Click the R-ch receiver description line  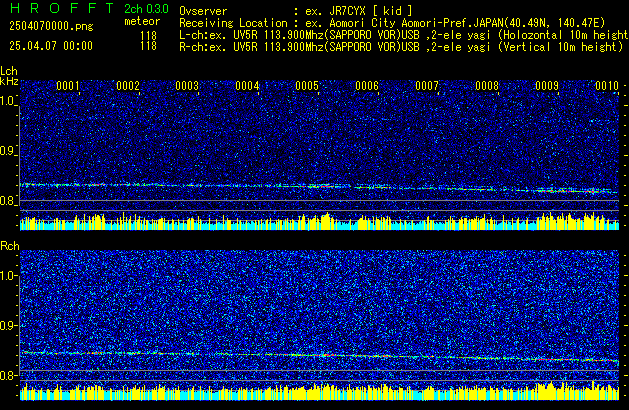tap(401, 47)
